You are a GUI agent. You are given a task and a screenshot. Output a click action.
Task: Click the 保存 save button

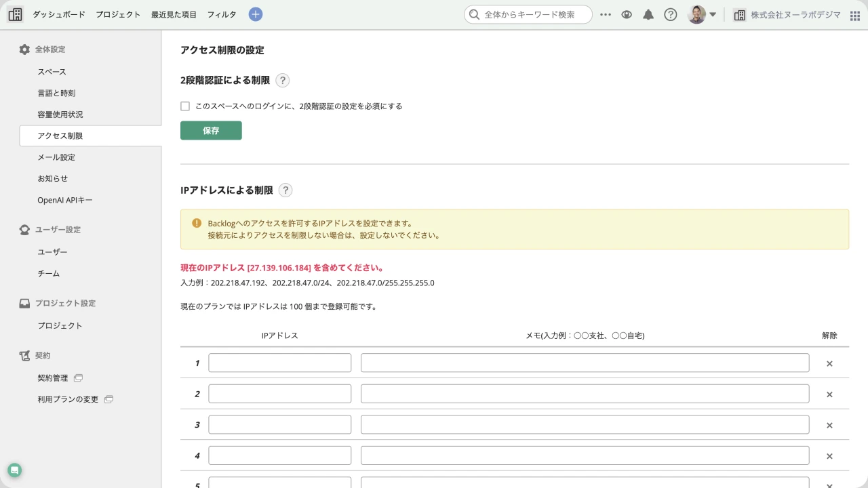pyautogui.click(x=211, y=130)
